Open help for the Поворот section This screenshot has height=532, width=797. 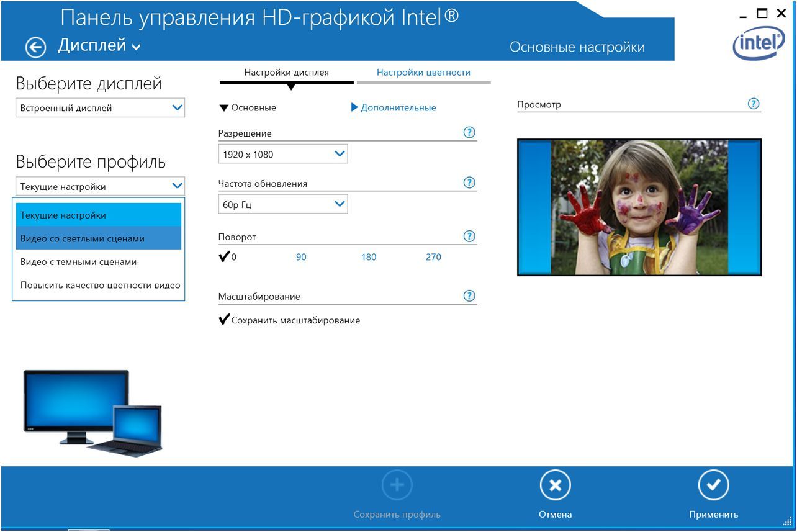coord(470,236)
